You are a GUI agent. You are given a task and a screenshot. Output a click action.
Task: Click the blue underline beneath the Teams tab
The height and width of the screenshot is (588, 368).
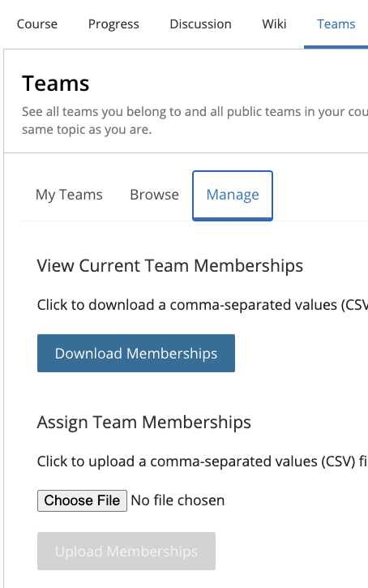pyautogui.click(x=336, y=47)
